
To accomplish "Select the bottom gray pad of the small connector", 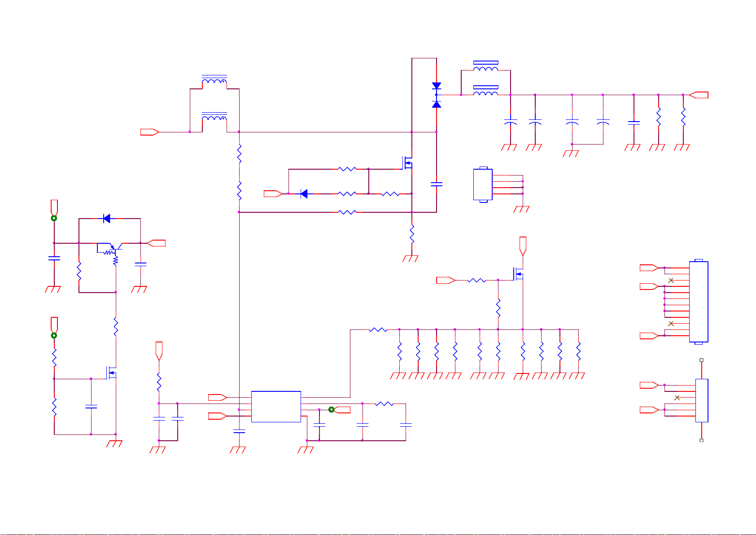I will tap(702, 440).
